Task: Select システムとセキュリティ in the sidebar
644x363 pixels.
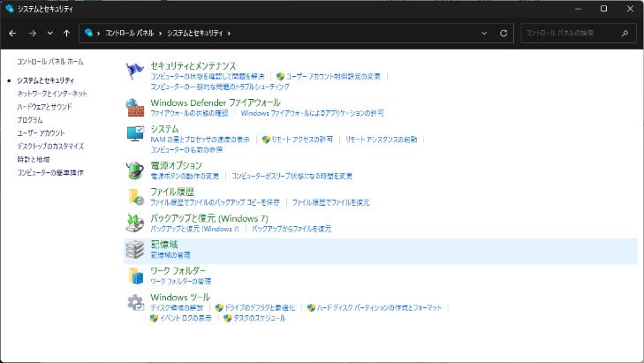Action: click(46, 80)
